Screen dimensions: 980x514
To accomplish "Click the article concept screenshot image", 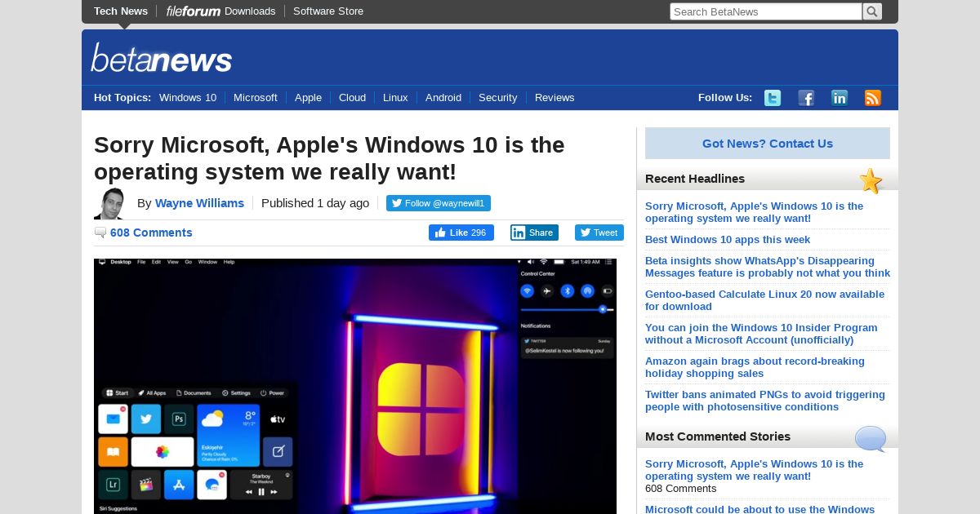I will click(355, 386).
